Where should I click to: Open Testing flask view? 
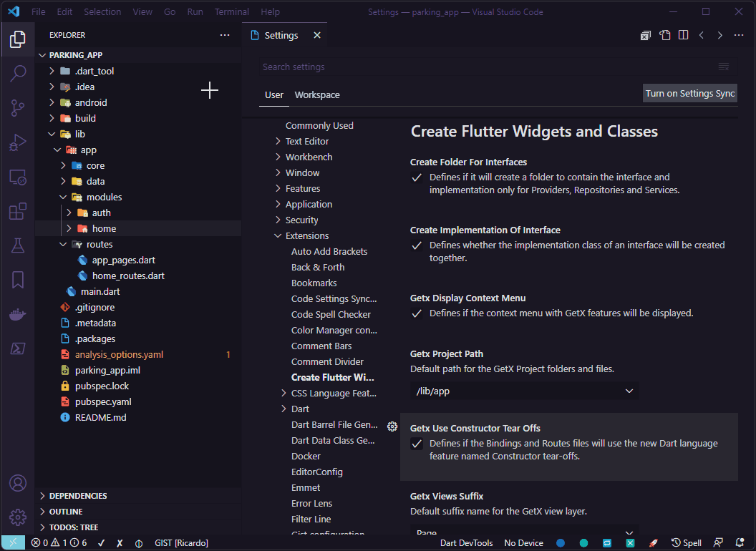coord(17,246)
